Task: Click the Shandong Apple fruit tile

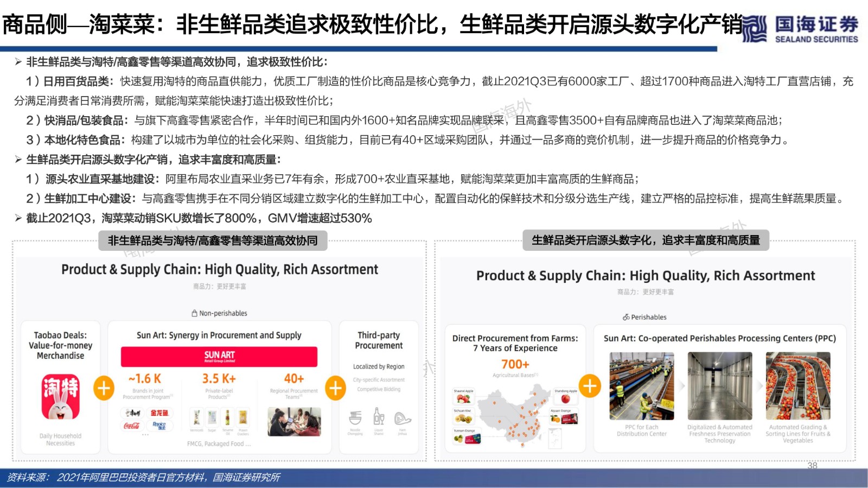Action: click(566, 396)
